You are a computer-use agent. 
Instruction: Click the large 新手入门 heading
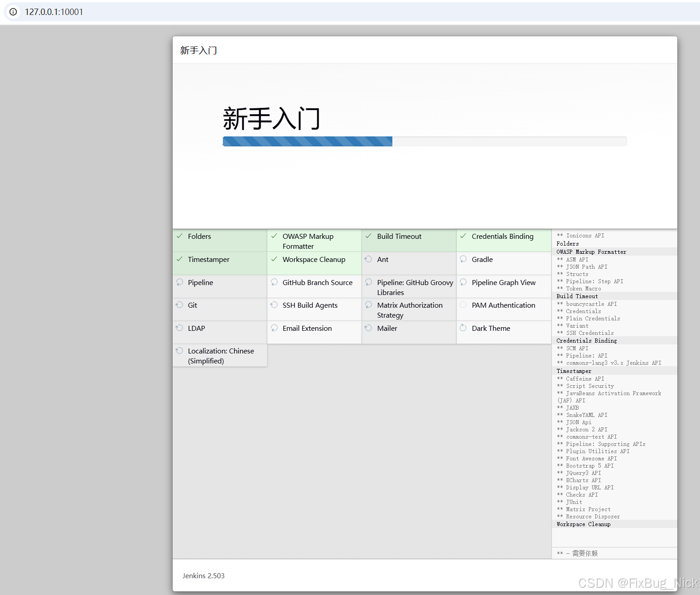tap(271, 118)
